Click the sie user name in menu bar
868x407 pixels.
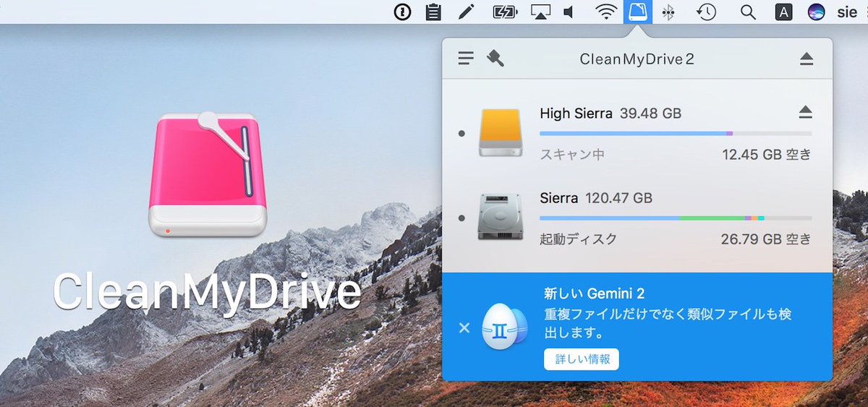[x=848, y=12]
